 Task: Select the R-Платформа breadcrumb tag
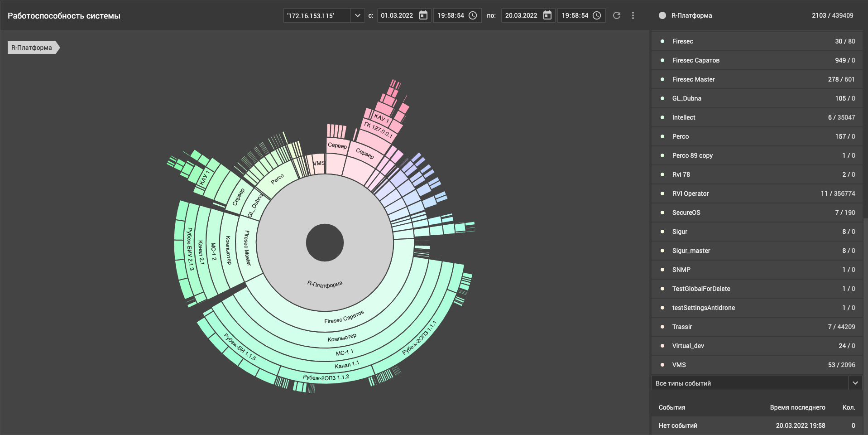point(33,48)
